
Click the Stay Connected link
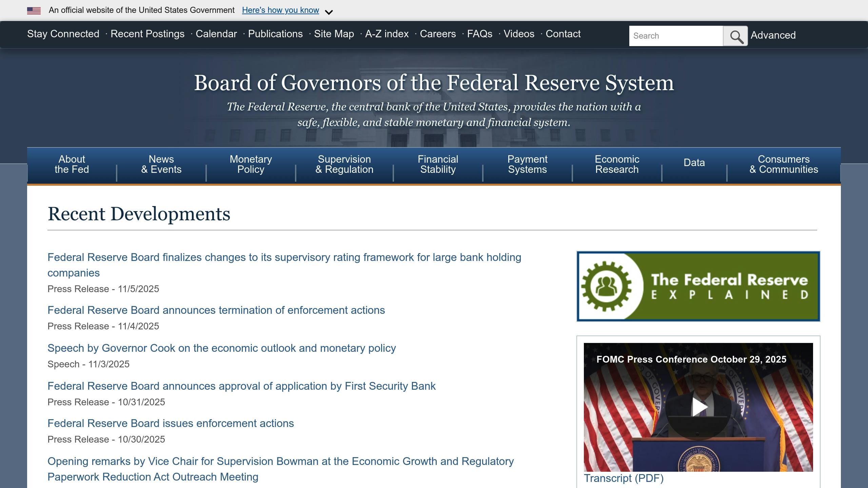tap(63, 34)
